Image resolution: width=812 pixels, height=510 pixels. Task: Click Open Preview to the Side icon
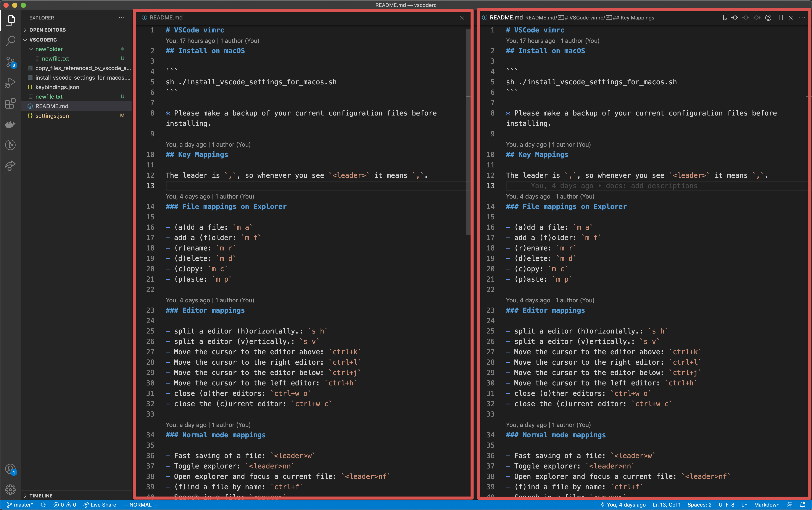point(723,18)
